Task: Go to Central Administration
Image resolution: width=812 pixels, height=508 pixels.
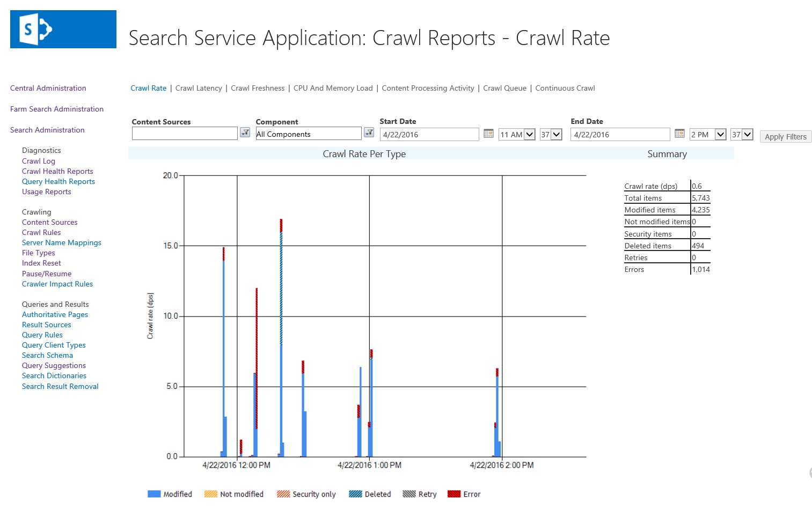Action: pyautogui.click(x=48, y=89)
